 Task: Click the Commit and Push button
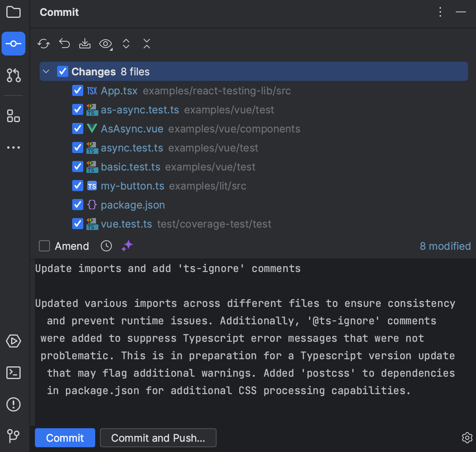coord(158,438)
